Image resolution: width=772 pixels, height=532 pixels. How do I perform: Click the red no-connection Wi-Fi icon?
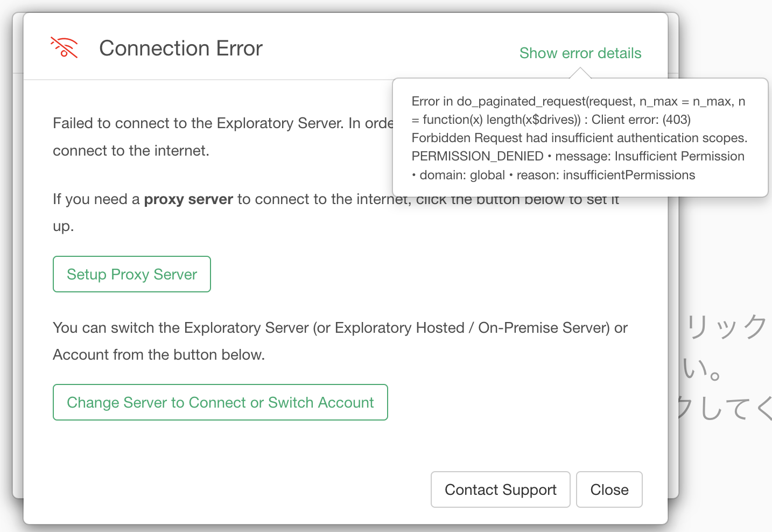(x=64, y=48)
